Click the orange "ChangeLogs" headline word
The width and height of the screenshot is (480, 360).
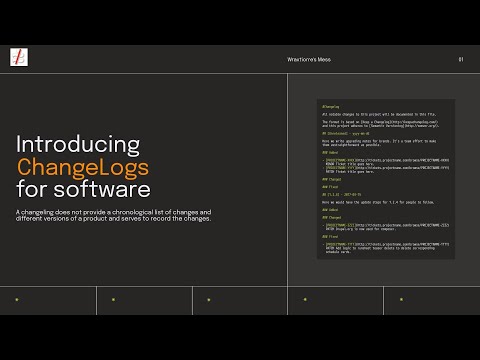tap(83, 167)
